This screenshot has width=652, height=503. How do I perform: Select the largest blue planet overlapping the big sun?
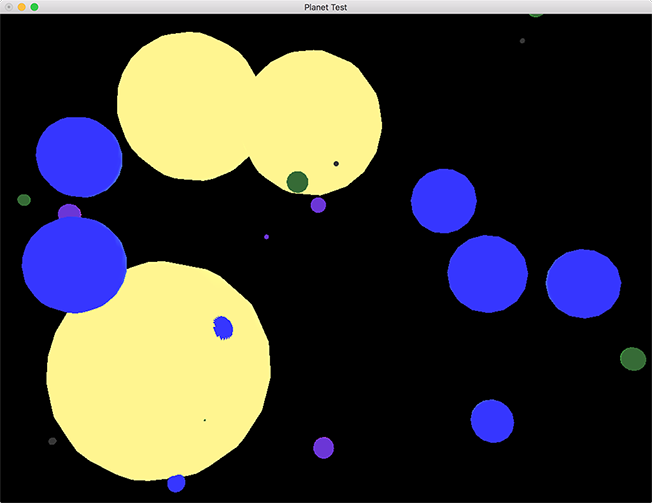[74, 265]
